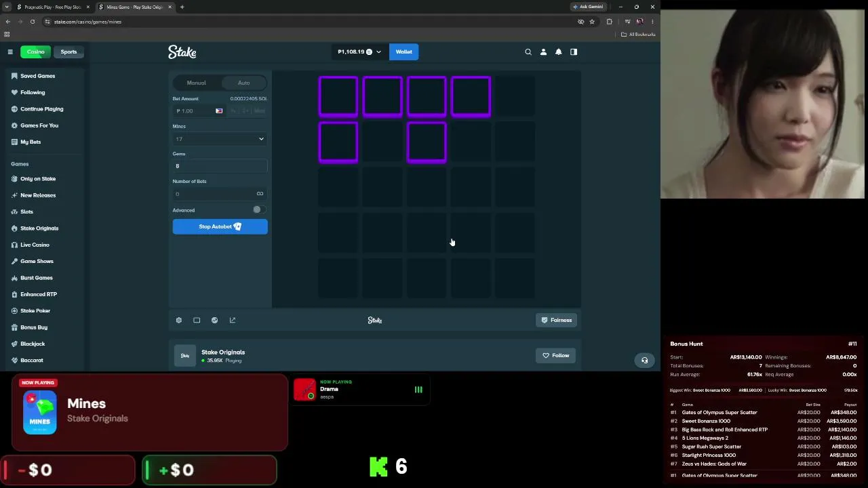The image size is (868, 488).
Task: Open the hamburger sidebar menu
Action: pos(10,52)
